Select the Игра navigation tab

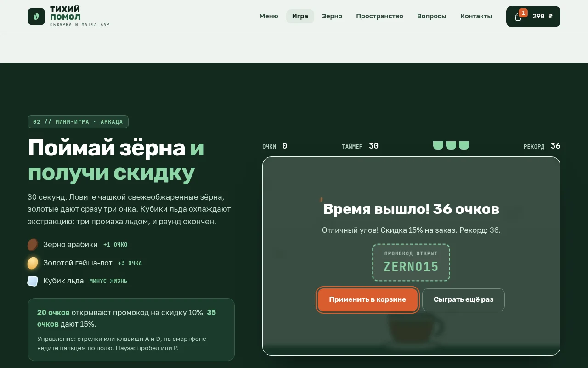[x=300, y=16]
